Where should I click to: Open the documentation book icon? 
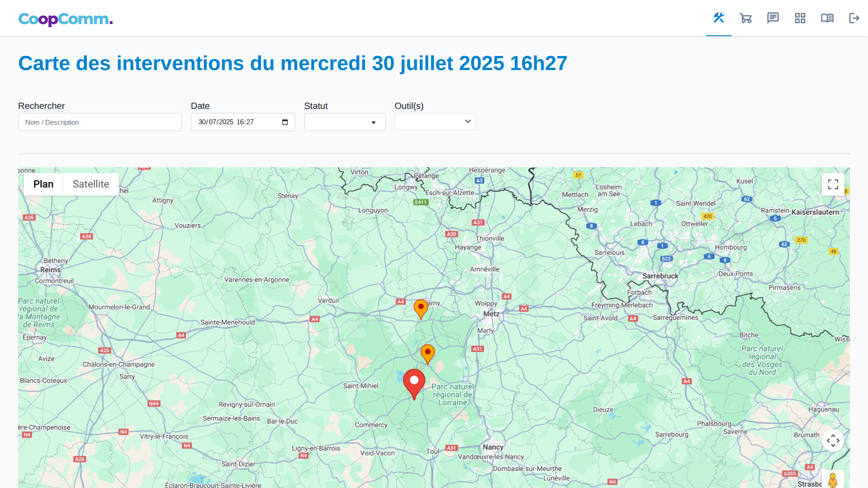click(827, 18)
